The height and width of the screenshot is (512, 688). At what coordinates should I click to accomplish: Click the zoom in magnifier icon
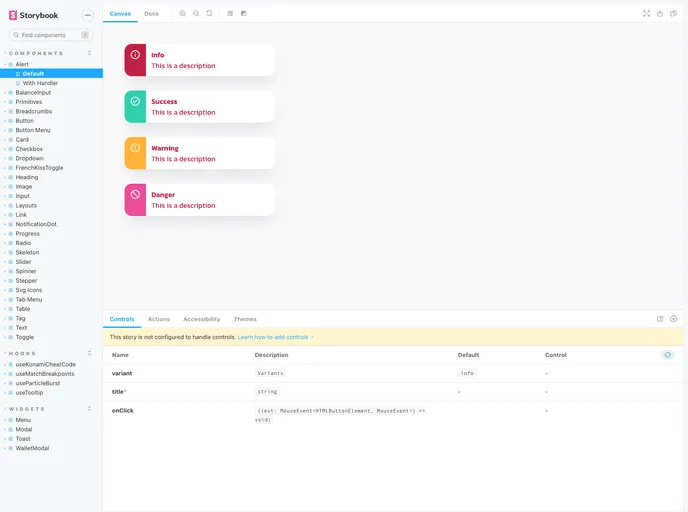[183, 13]
